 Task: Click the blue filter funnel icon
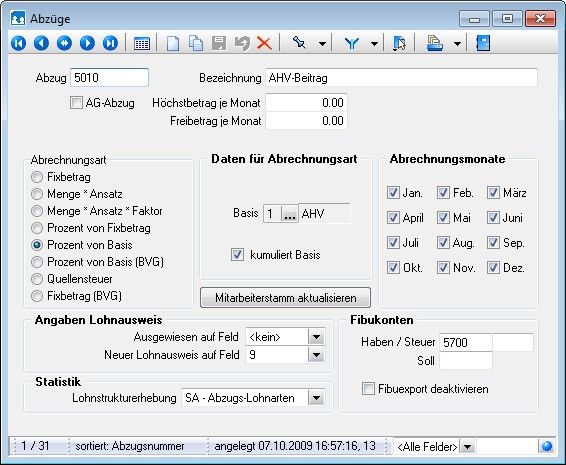pos(351,44)
